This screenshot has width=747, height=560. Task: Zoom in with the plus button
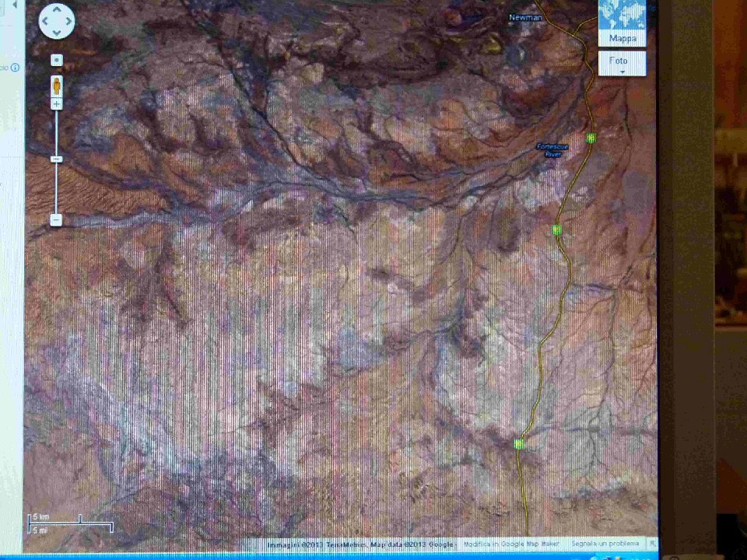(57, 103)
